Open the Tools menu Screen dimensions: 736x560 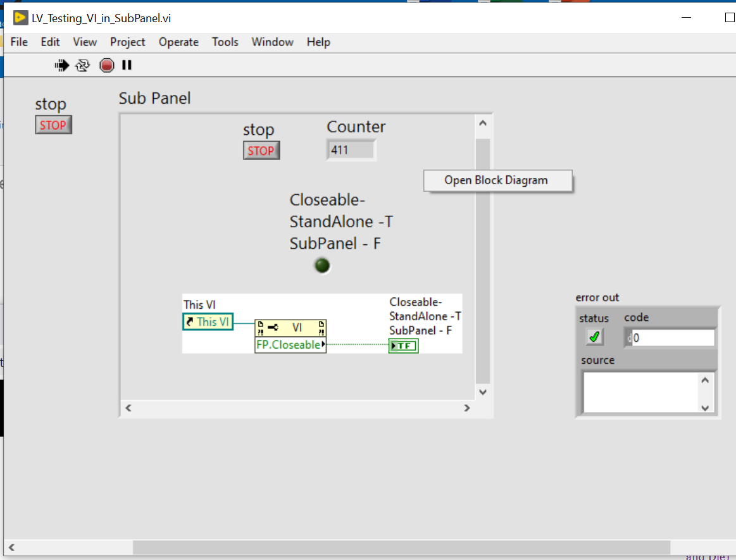[x=225, y=42]
